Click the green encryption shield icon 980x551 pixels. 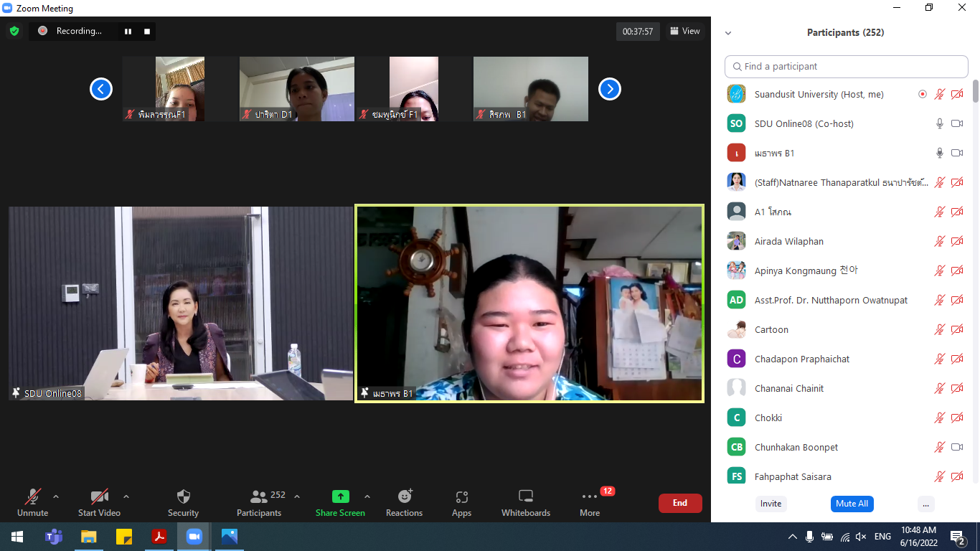pos(14,31)
